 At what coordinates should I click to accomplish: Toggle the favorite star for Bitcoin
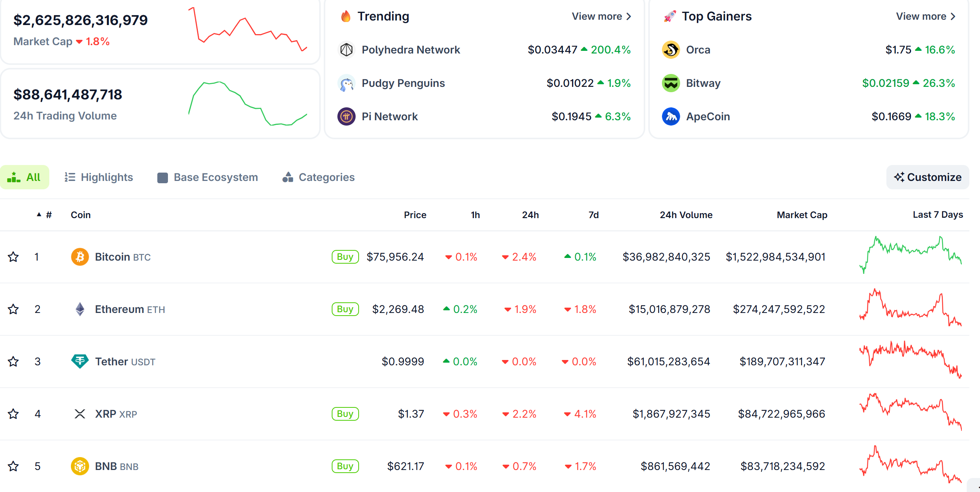click(x=13, y=257)
